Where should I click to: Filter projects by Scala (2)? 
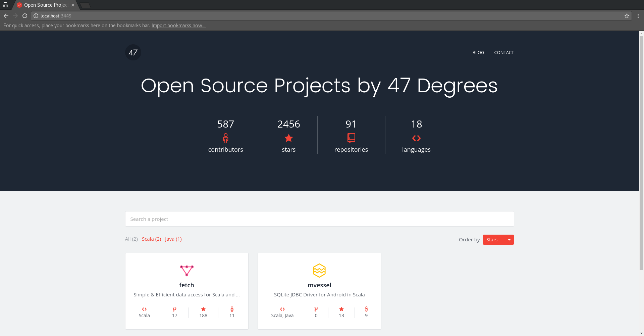pyautogui.click(x=151, y=239)
